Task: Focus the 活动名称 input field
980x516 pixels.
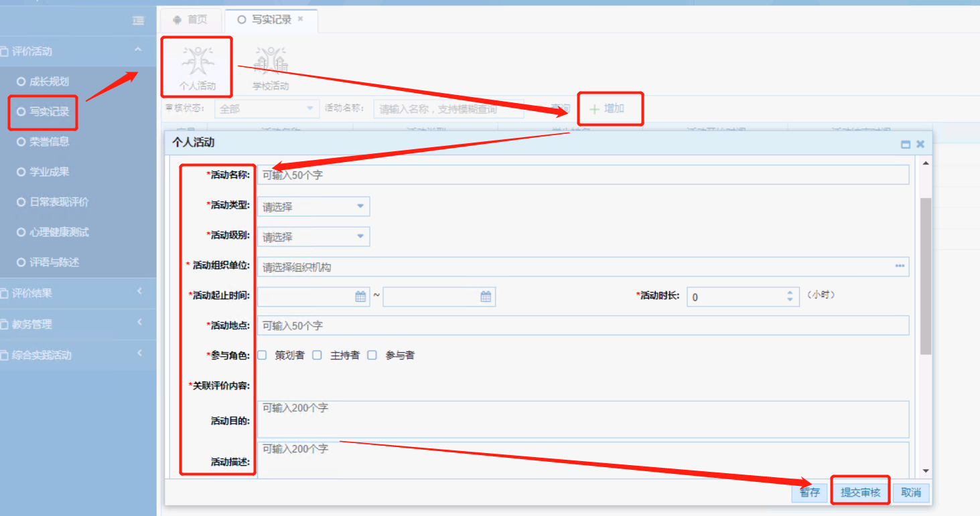Action: pyautogui.click(x=583, y=175)
